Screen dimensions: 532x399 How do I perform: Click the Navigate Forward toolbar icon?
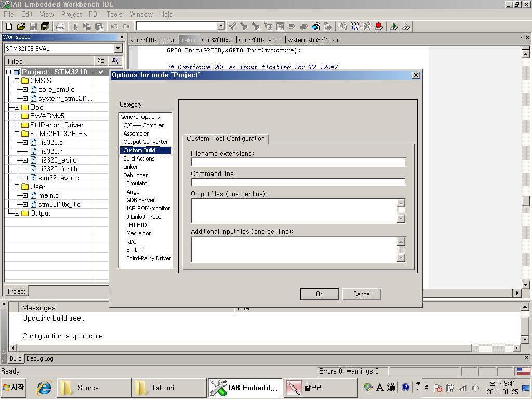point(328,26)
